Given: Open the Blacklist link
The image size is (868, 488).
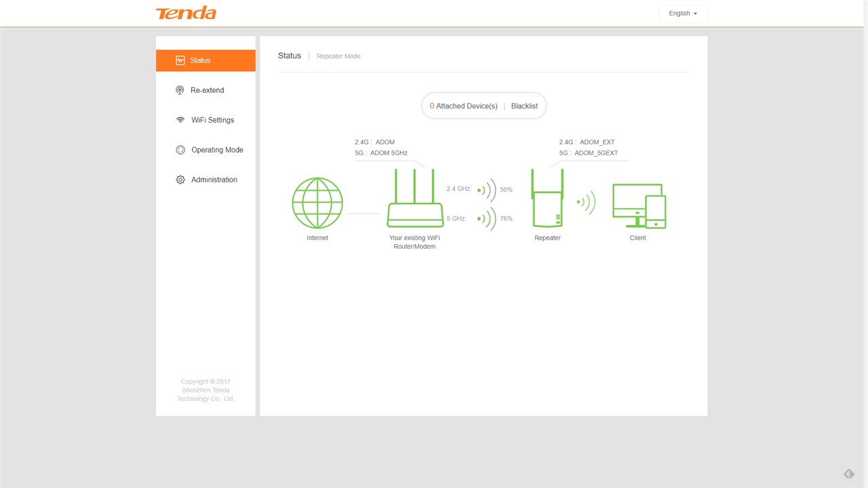Looking at the screenshot, I should coord(524,106).
